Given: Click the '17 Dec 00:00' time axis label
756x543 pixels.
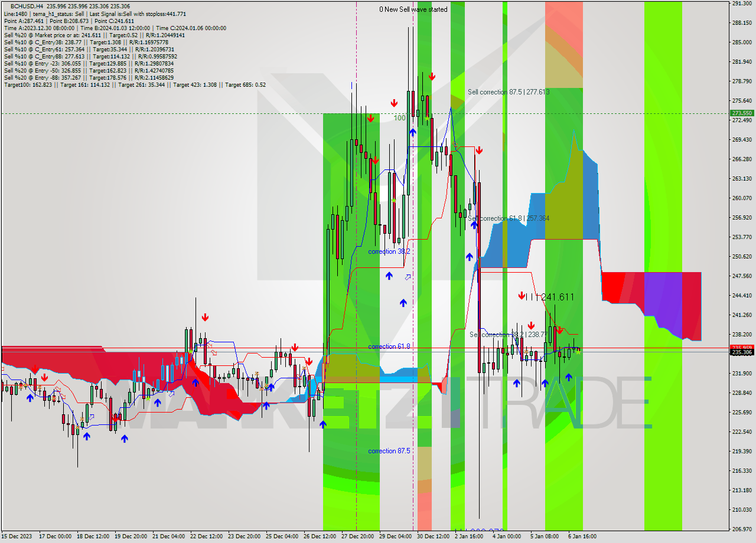Looking at the screenshot, I should (x=55, y=537).
